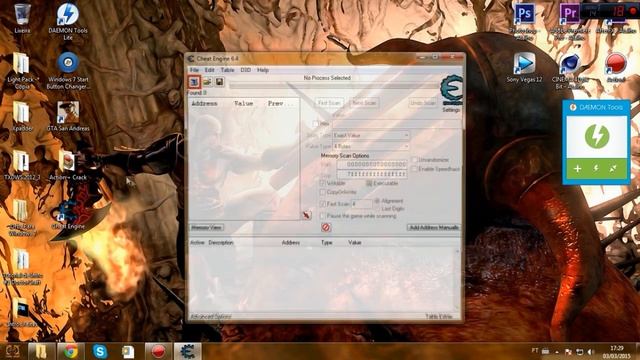
Task: Click Table Extras at bottom right
Action: click(438, 316)
